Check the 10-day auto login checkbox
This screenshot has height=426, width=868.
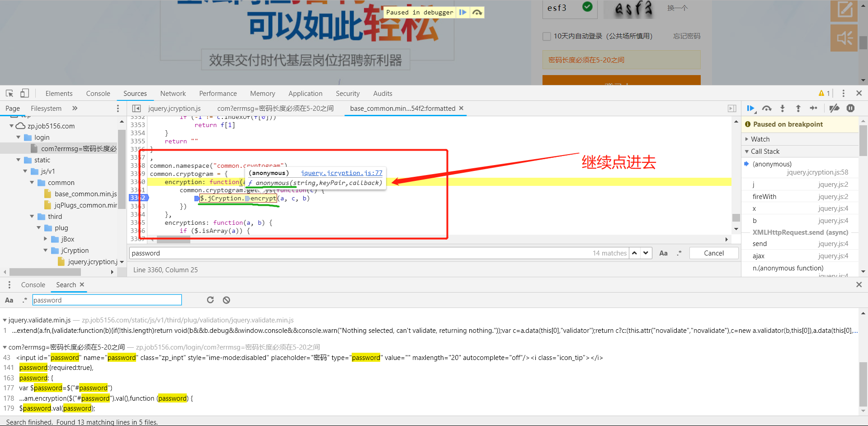pos(547,36)
